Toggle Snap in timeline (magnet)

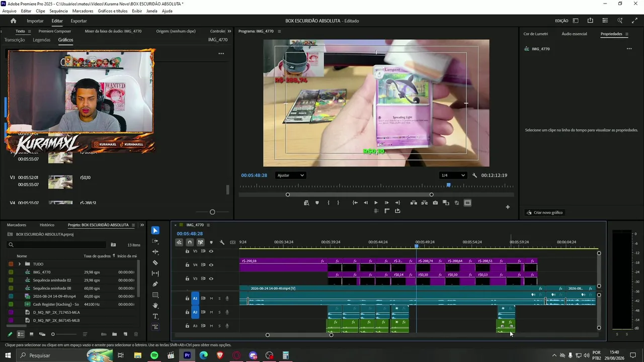(x=190, y=242)
